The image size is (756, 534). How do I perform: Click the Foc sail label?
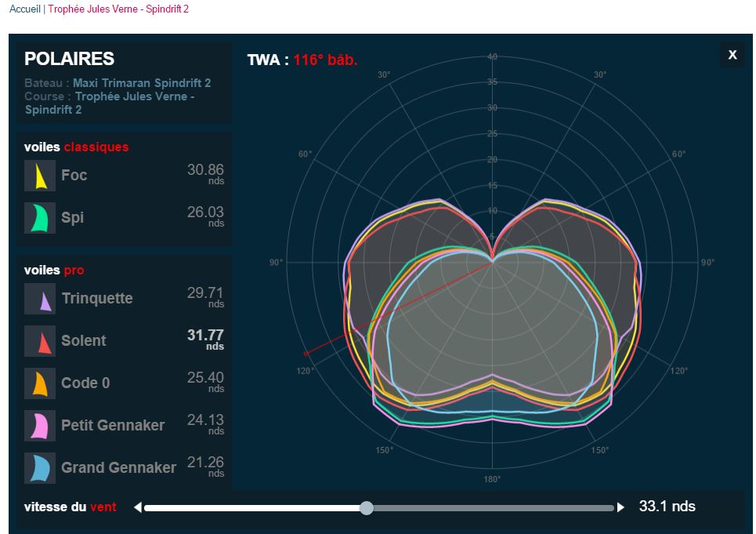[x=74, y=175]
